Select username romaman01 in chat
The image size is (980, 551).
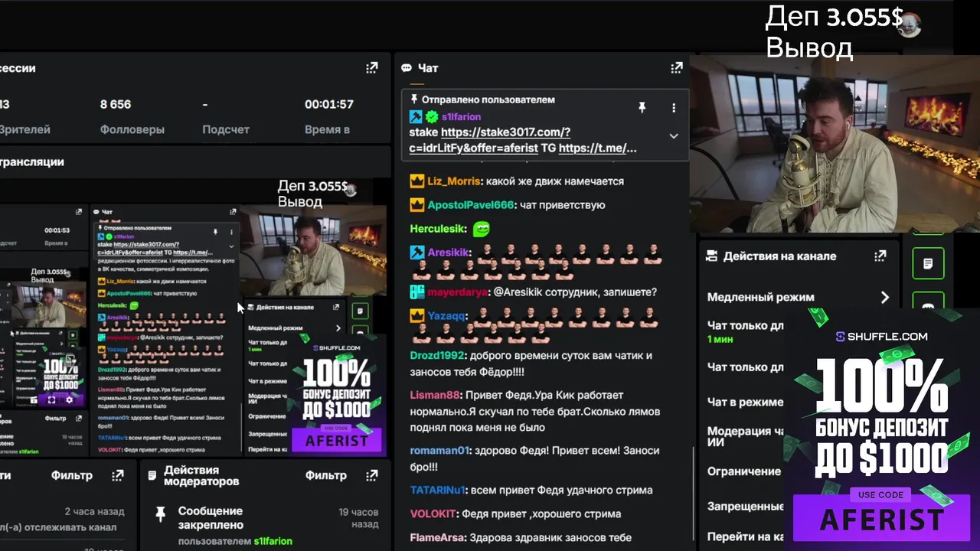tap(439, 451)
